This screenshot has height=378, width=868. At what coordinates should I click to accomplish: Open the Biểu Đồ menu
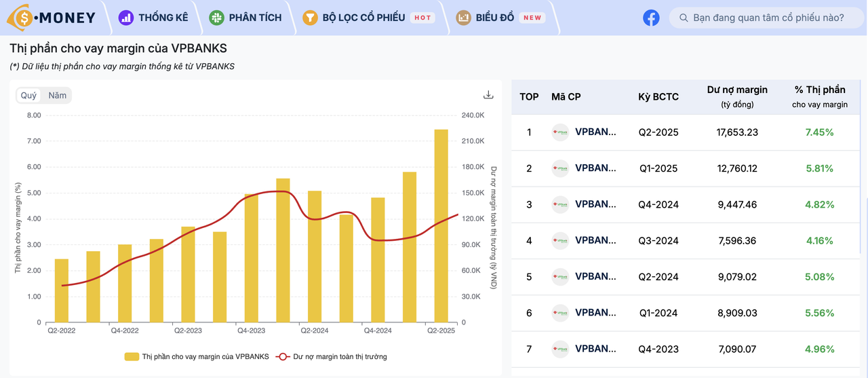500,18
